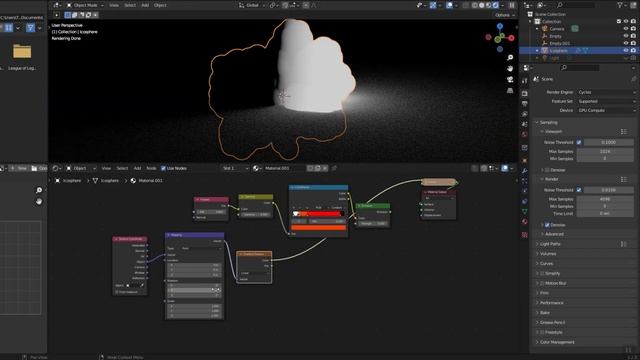
Task: Click the red X axis on navigation gizmo
Action: tap(511, 38)
